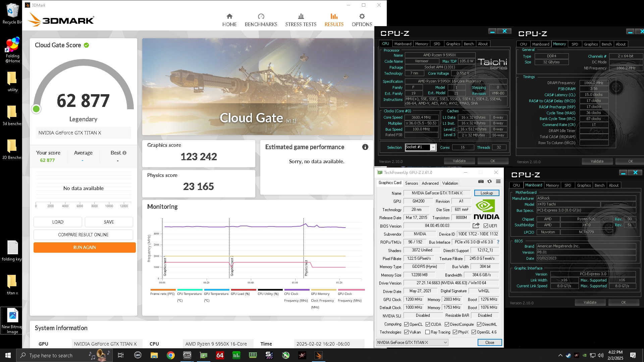Click the Cloud Gate benchmark banner image

pyautogui.click(x=258, y=87)
